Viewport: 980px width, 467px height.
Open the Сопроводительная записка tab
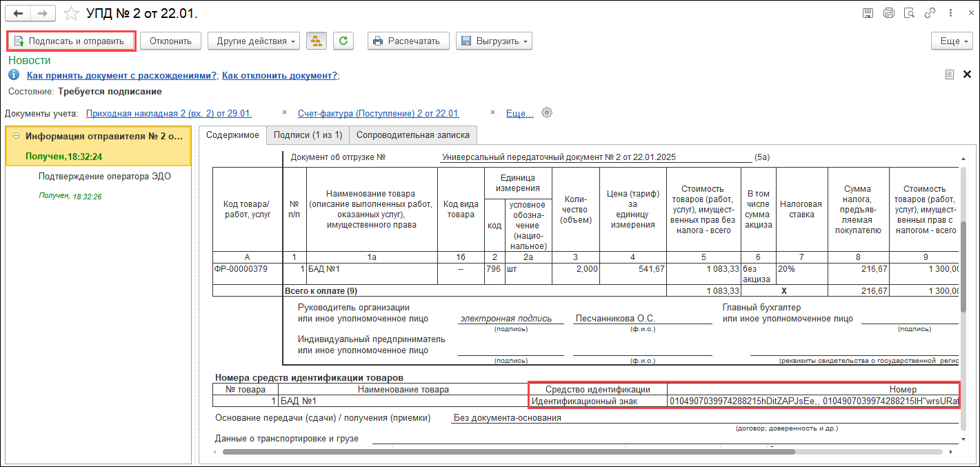412,135
